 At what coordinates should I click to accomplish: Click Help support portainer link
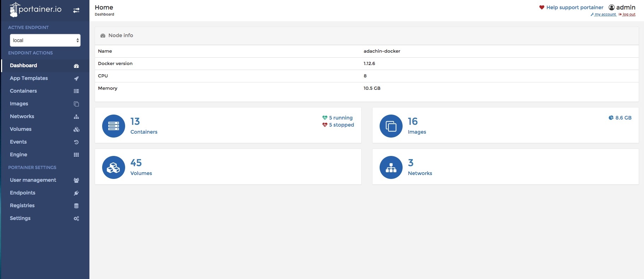coord(574,7)
